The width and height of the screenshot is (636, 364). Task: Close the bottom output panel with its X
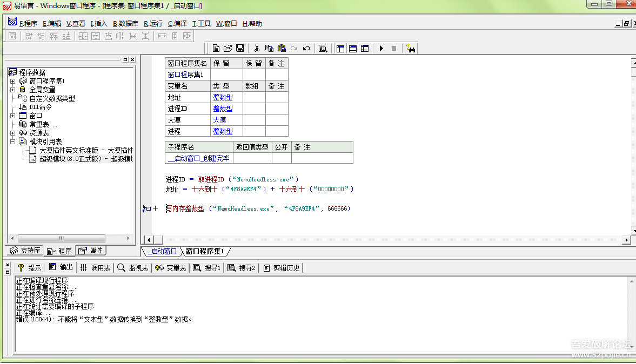tap(8, 265)
